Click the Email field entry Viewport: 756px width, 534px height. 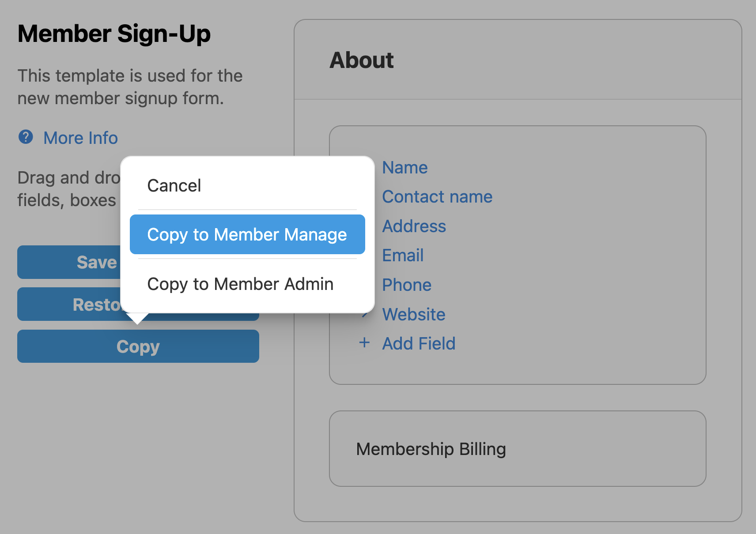pos(403,256)
